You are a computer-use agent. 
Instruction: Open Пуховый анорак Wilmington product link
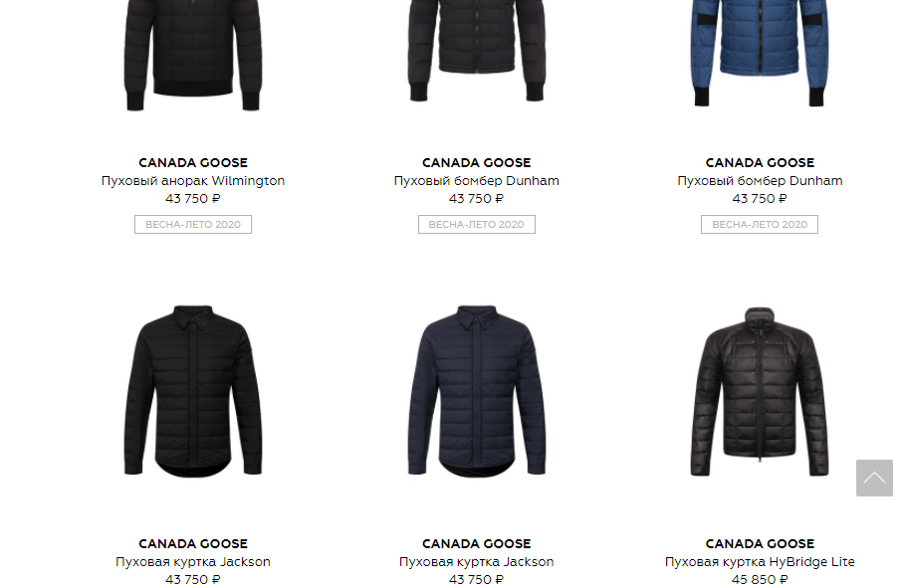[193, 180]
